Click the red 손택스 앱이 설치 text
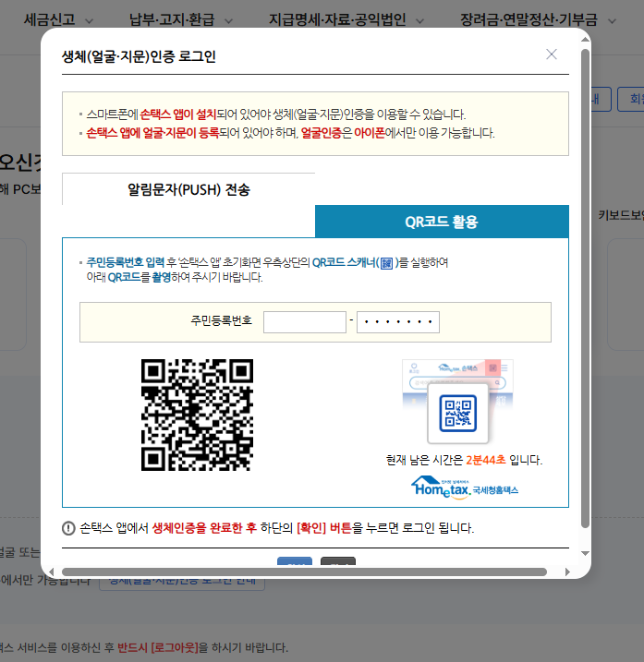The height and width of the screenshot is (662, 644). click(178, 114)
